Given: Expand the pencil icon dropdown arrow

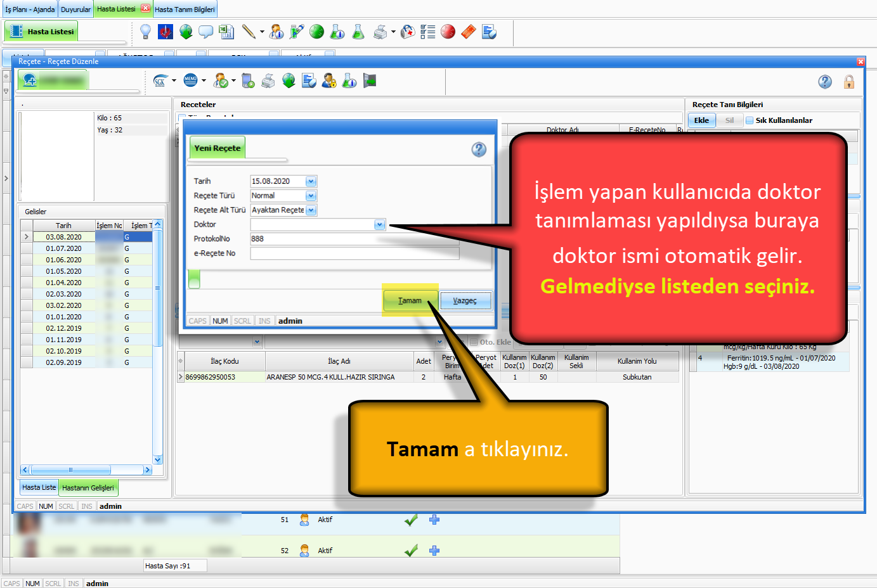Looking at the screenshot, I should click(262, 32).
